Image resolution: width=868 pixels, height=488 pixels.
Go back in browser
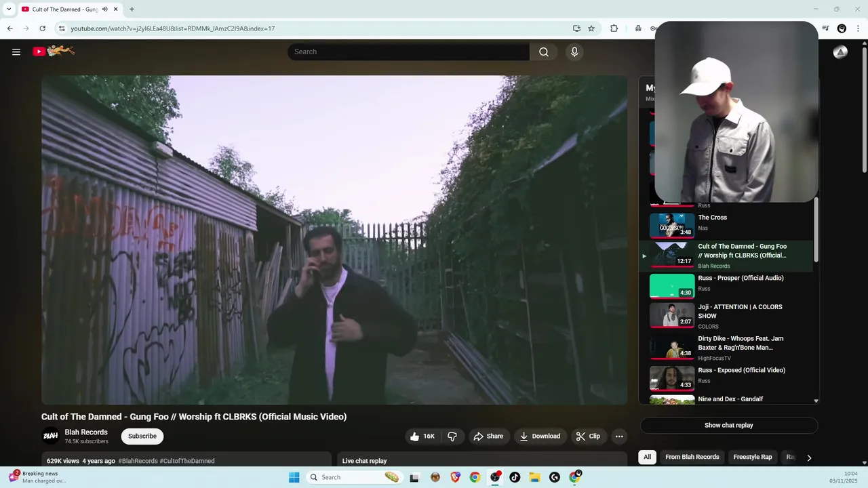coord(9,28)
